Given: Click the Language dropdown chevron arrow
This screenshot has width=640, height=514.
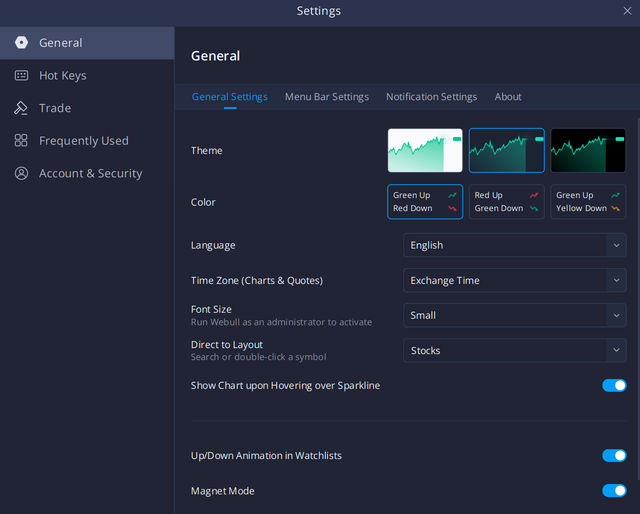Looking at the screenshot, I should point(616,245).
